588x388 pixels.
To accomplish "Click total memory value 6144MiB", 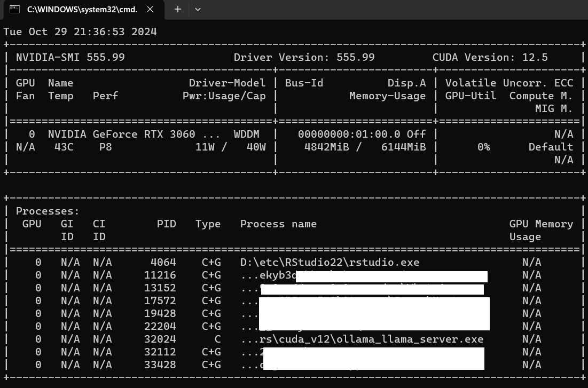I will [x=404, y=147].
